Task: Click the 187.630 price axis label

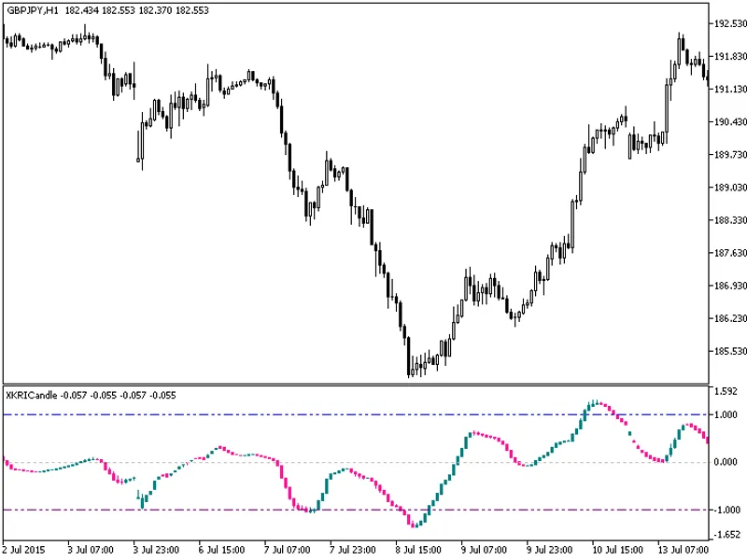Action: [x=730, y=253]
